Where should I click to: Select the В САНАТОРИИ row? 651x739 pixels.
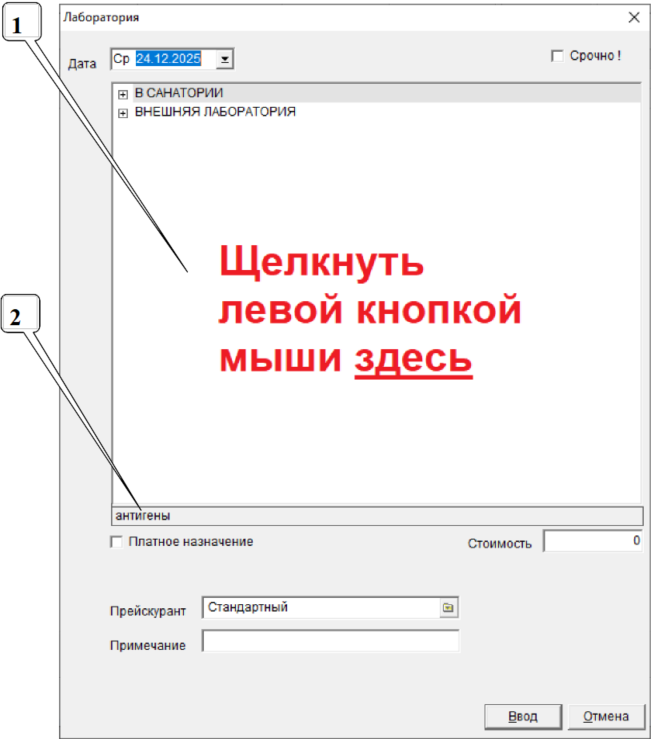click(178, 93)
